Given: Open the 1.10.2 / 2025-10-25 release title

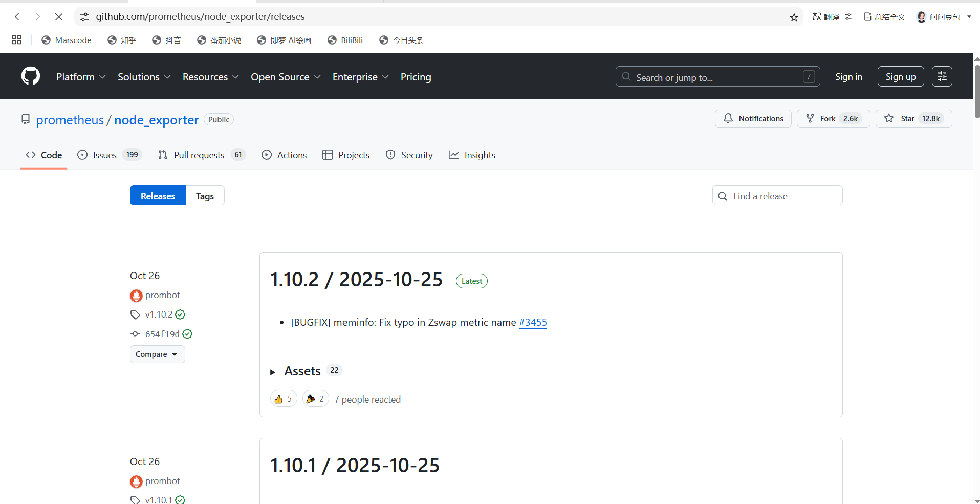Looking at the screenshot, I should pos(356,280).
